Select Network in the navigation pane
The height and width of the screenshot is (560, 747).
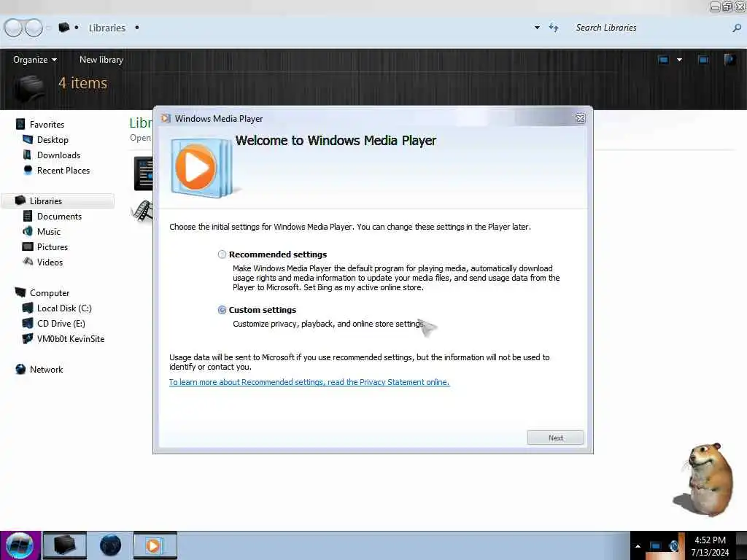pos(46,370)
